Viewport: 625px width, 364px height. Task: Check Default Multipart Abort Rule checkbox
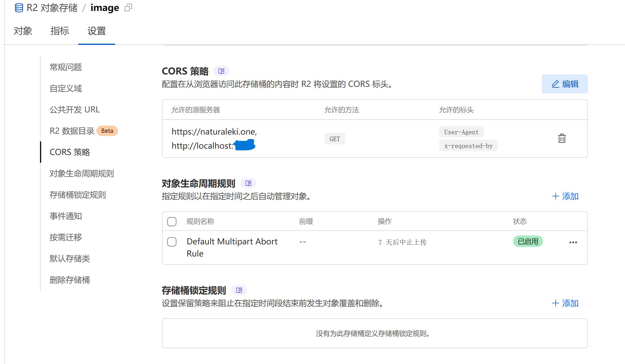(x=172, y=242)
